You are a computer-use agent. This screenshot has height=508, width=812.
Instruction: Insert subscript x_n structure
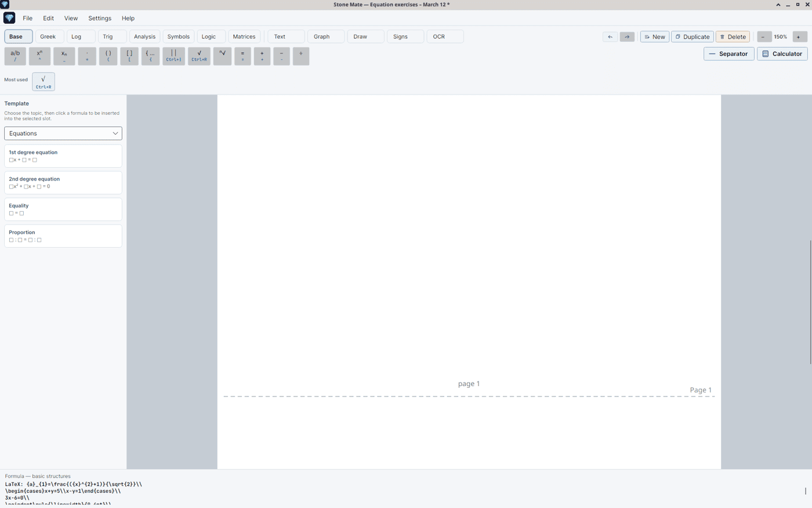(x=64, y=56)
